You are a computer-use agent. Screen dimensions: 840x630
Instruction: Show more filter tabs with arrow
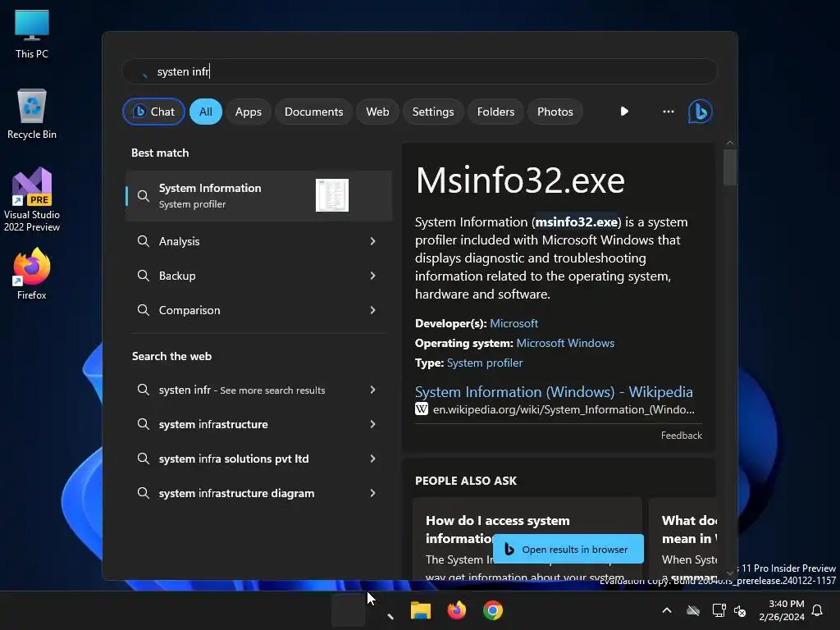coord(624,112)
